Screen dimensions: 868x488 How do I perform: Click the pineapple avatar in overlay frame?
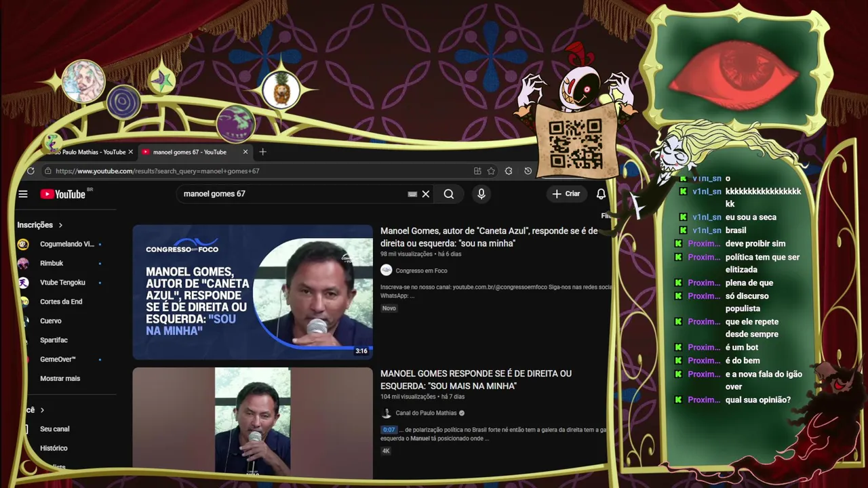click(281, 89)
